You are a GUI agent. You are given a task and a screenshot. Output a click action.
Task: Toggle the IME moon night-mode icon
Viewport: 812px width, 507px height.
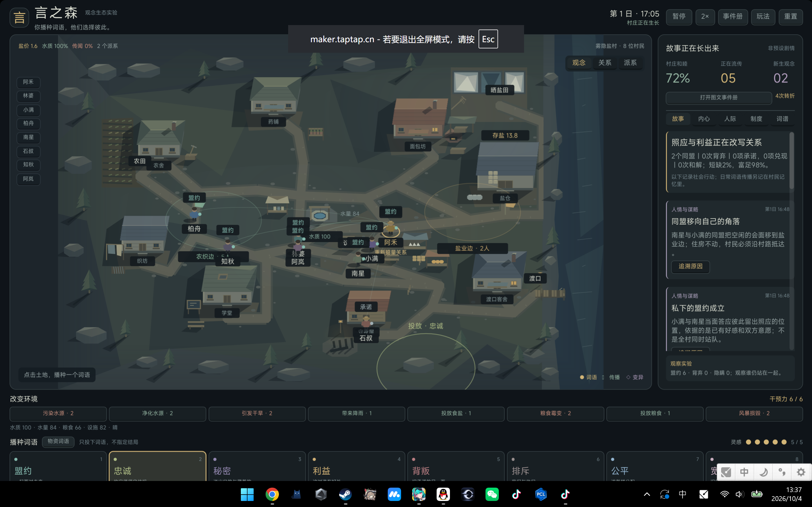[763, 472]
